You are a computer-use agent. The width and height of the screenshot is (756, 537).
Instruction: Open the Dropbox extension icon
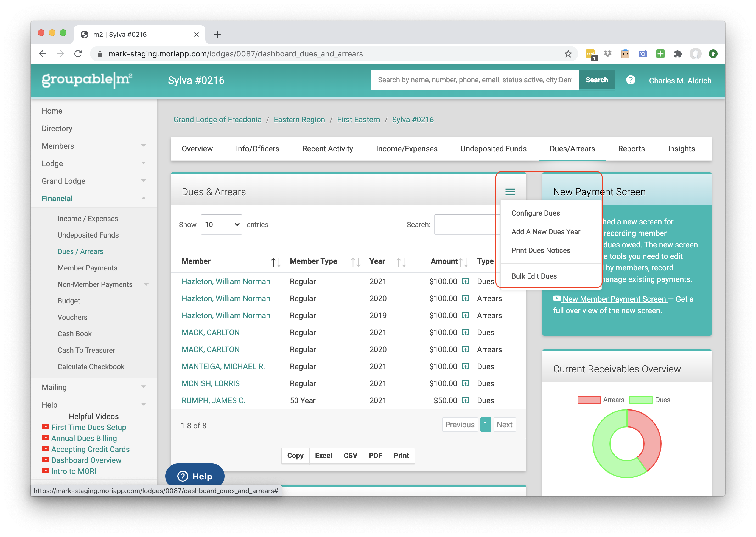pyautogui.click(x=607, y=53)
